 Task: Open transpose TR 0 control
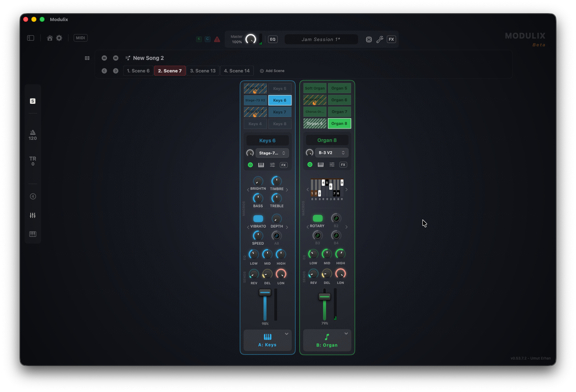click(33, 161)
